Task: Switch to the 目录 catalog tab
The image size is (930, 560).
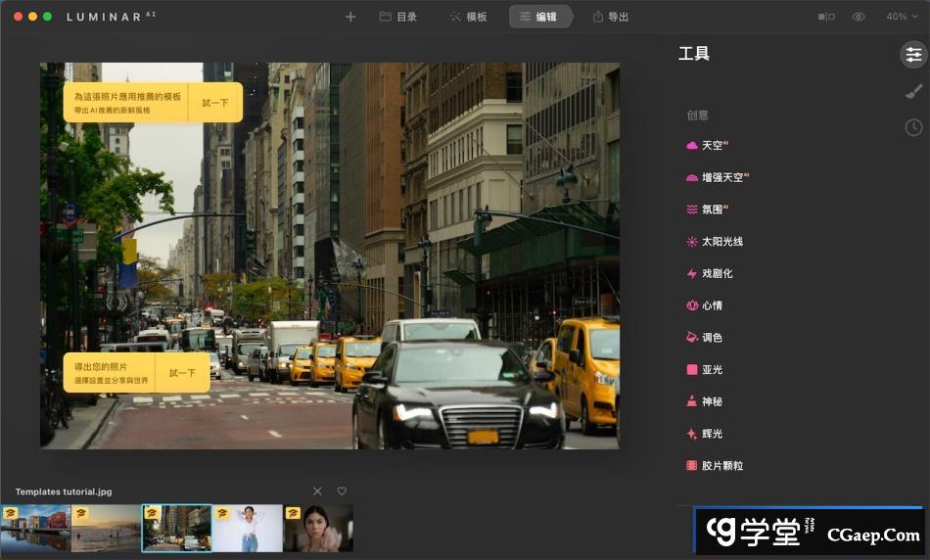Action: pyautogui.click(x=398, y=17)
